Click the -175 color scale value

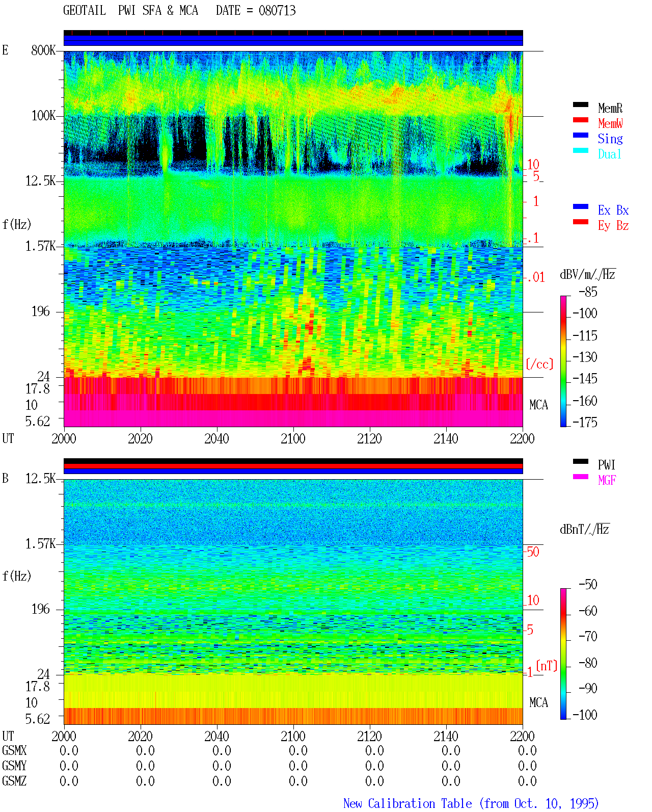point(585,422)
